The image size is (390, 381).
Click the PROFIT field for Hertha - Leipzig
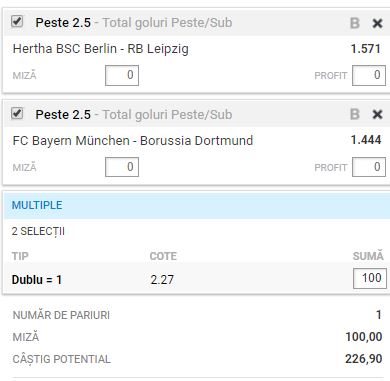pyautogui.click(x=369, y=75)
